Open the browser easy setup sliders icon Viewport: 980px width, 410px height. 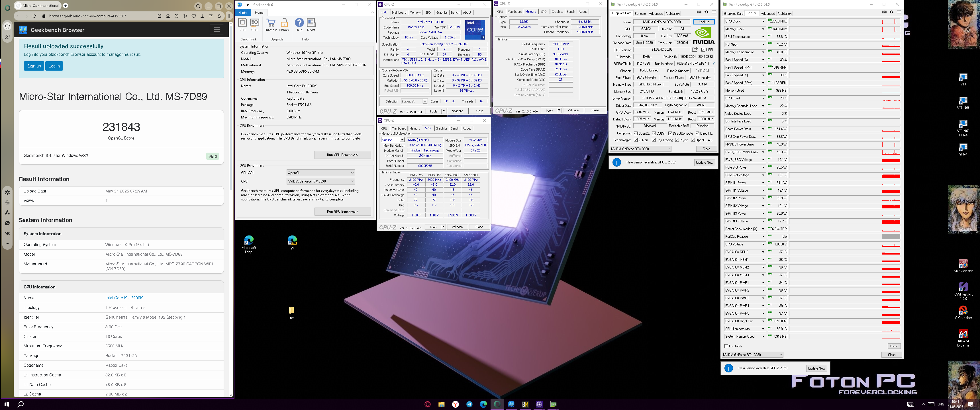tap(211, 16)
